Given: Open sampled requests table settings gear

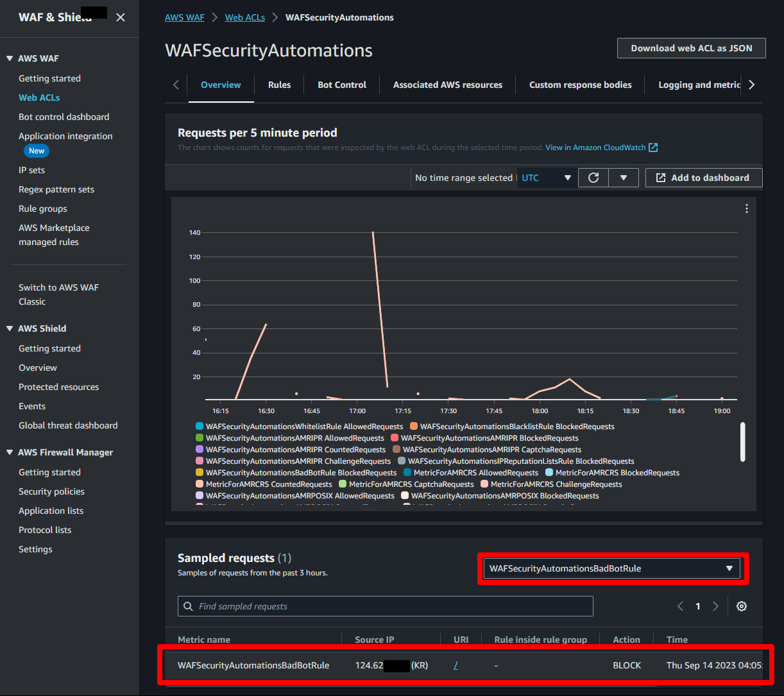Looking at the screenshot, I should 742,606.
